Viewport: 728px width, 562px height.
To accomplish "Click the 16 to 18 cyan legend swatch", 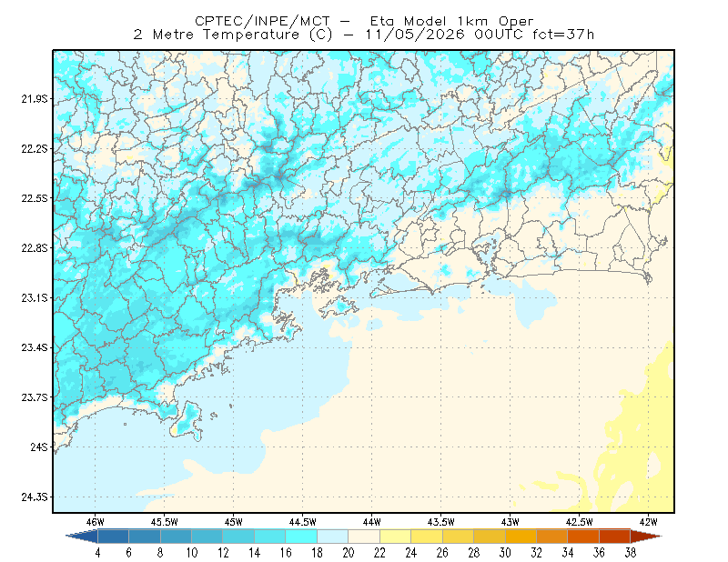I will (301, 537).
